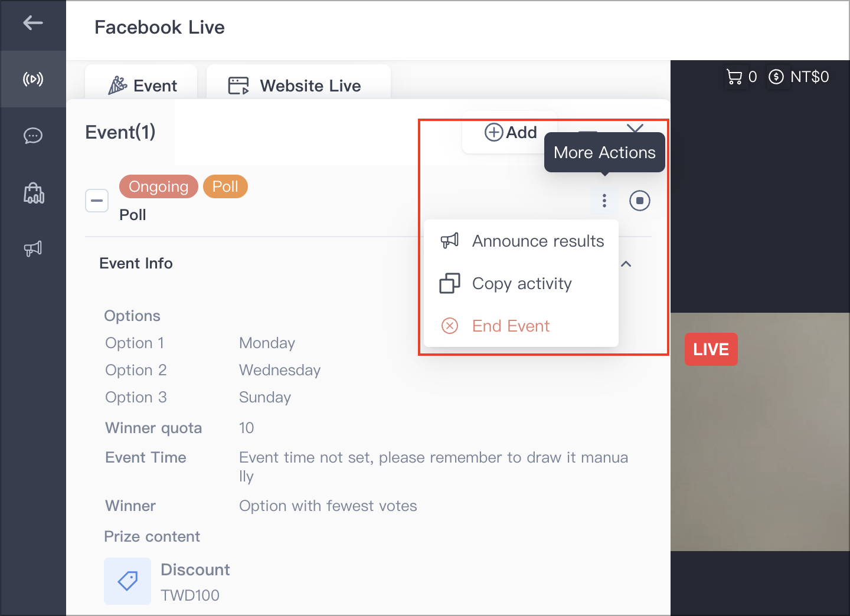Stop the poll with the stop icon
The width and height of the screenshot is (850, 616).
pos(640,201)
